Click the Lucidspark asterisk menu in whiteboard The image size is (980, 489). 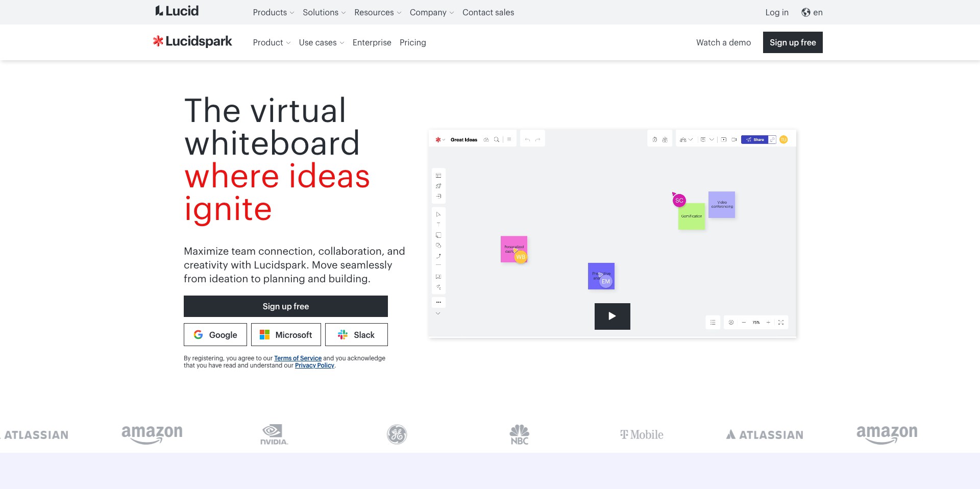pyautogui.click(x=440, y=139)
